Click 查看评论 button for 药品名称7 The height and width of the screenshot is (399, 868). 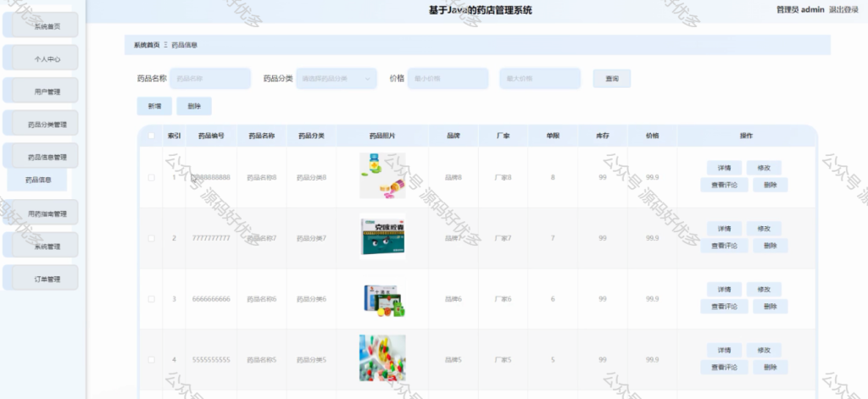724,246
